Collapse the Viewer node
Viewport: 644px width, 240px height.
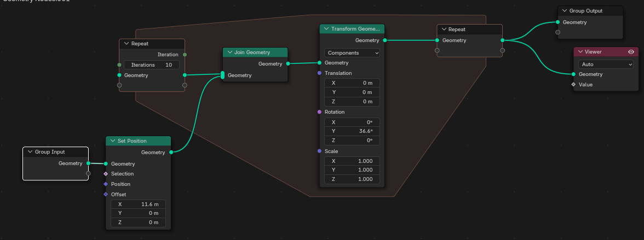[x=580, y=52]
